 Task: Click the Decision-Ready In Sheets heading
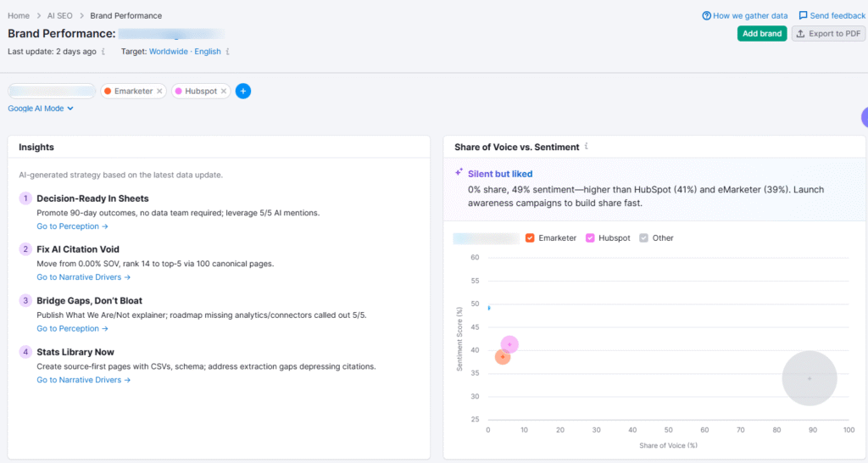coord(92,198)
